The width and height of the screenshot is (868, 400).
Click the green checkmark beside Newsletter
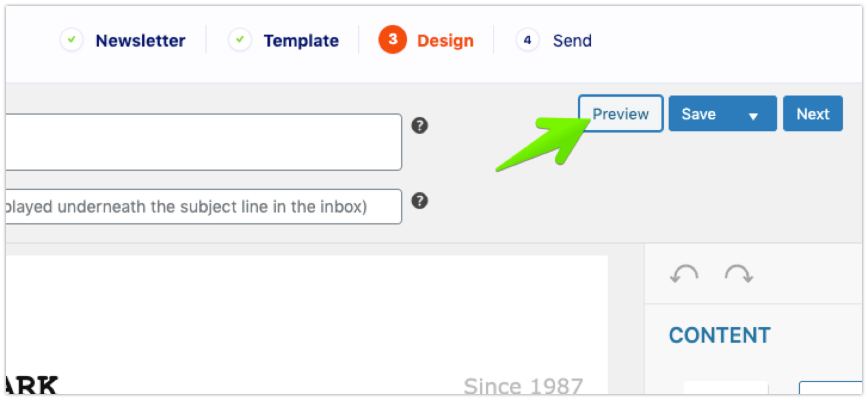click(x=72, y=41)
